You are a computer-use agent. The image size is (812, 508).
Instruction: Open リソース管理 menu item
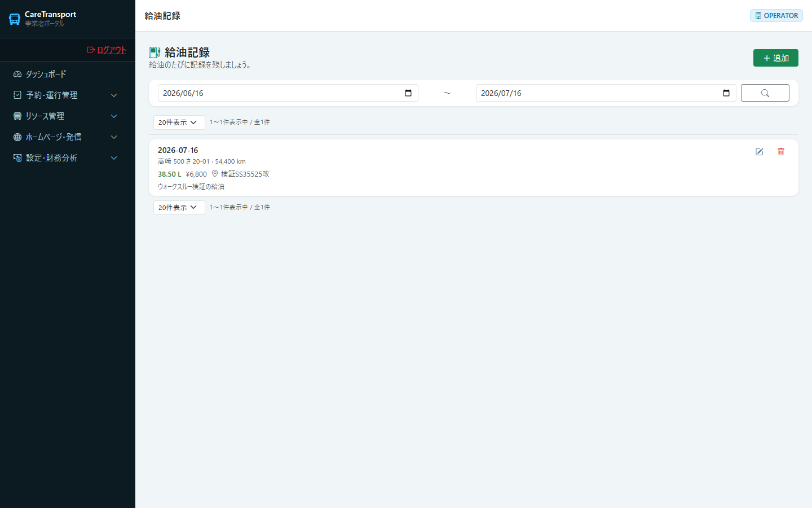click(68, 116)
